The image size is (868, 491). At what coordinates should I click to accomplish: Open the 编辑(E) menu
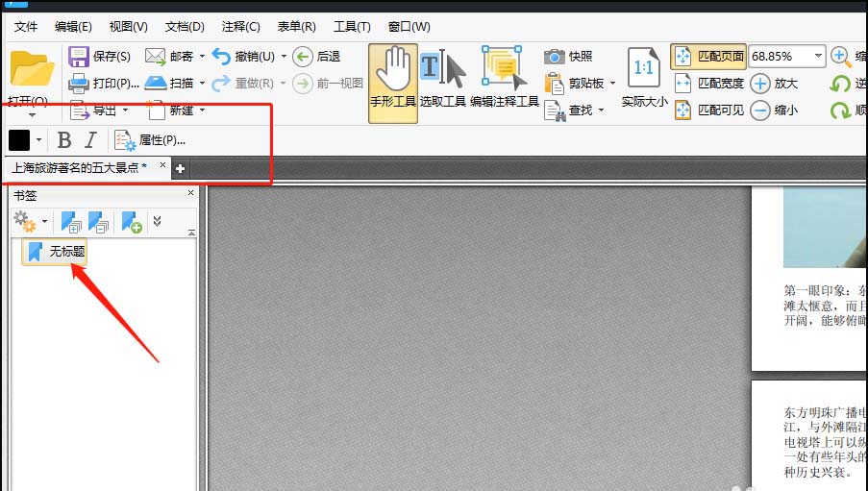(x=73, y=27)
